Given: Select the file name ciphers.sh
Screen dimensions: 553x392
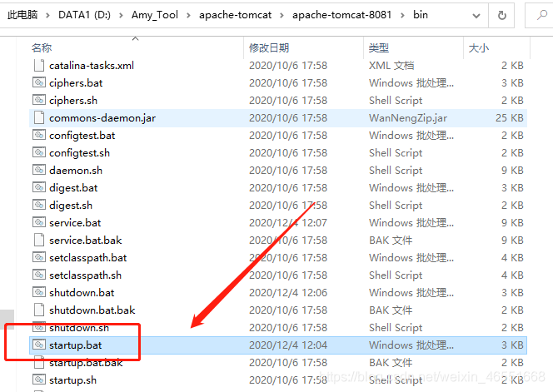Looking at the screenshot, I should click(x=73, y=100).
